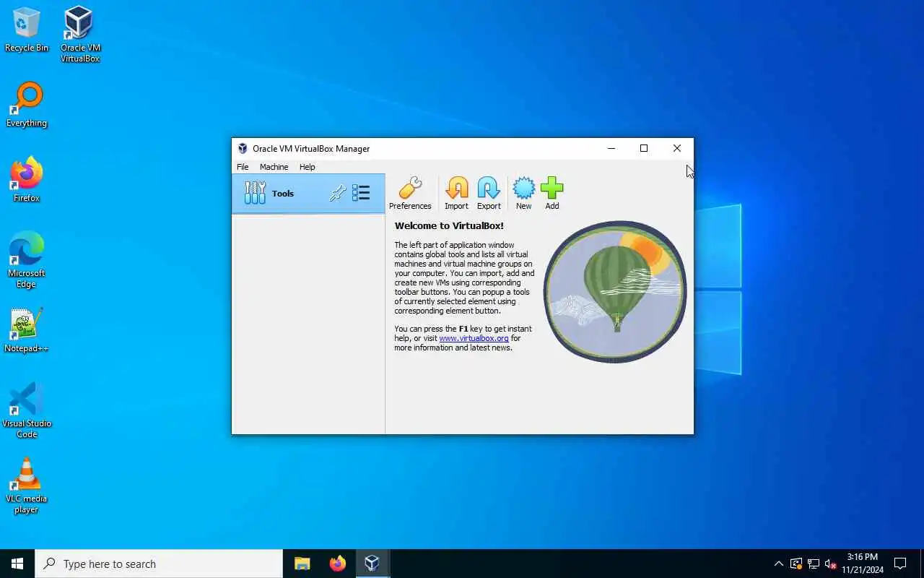Select the VLC media player desktop shortcut

click(x=27, y=486)
